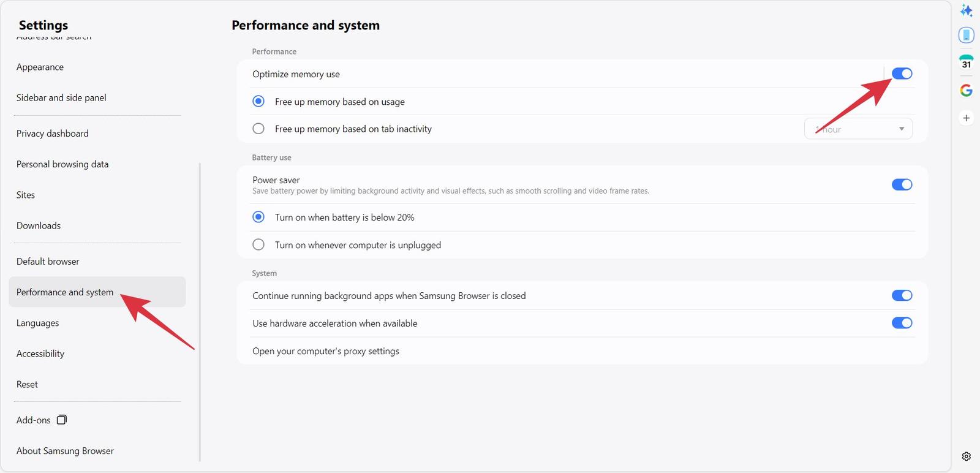Disable the Power saver toggle
980x473 pixels.
point(902,184)
